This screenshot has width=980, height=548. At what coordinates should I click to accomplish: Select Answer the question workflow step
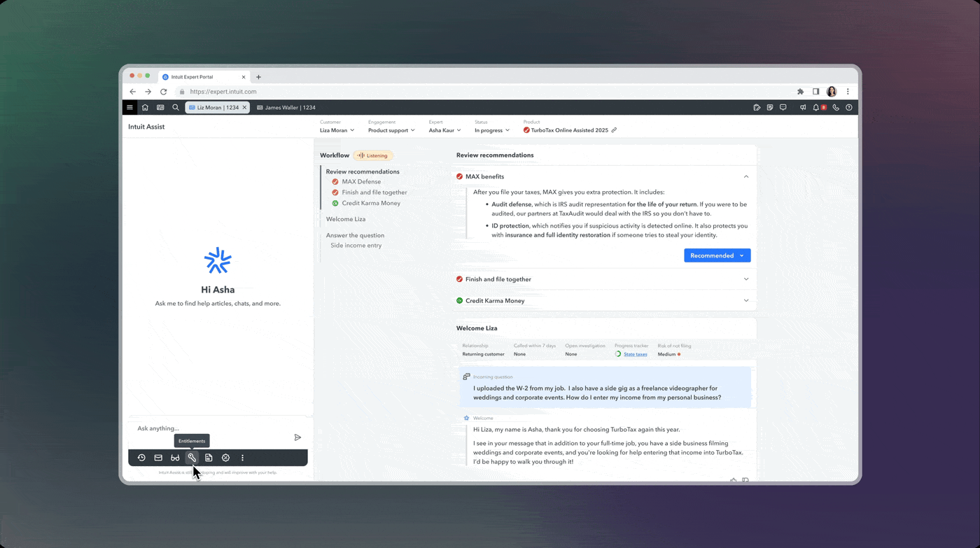coord(355,235)
